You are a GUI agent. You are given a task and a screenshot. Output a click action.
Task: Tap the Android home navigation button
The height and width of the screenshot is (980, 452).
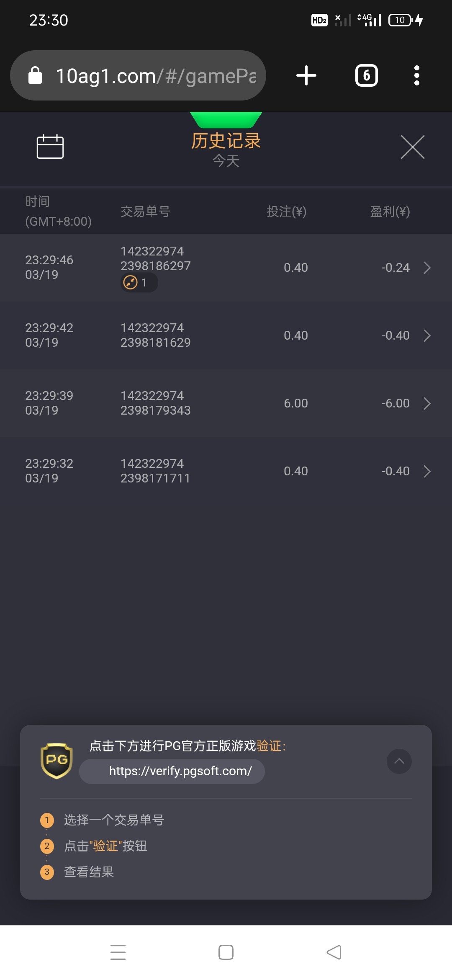tap(226, 952)
